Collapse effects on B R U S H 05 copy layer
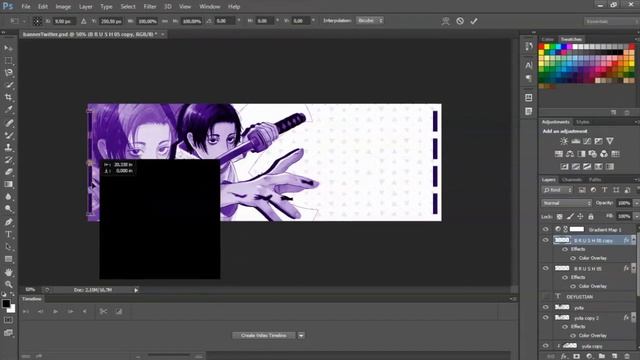 [633, 240]
